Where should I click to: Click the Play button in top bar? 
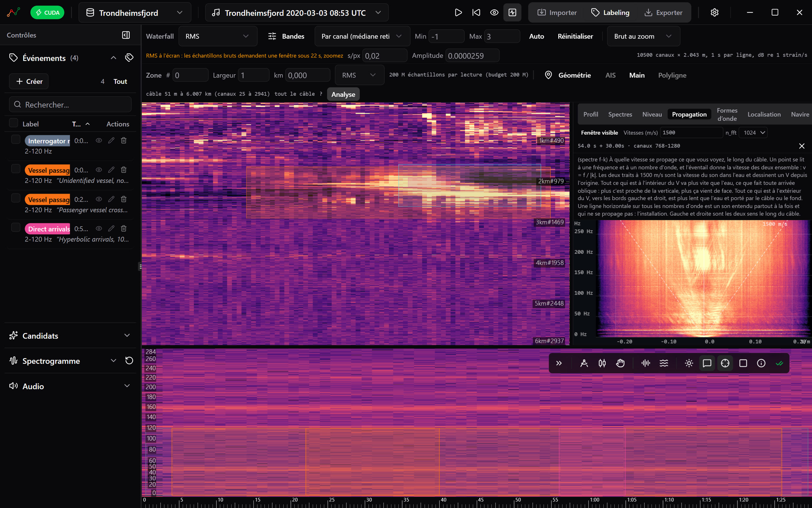458,13
